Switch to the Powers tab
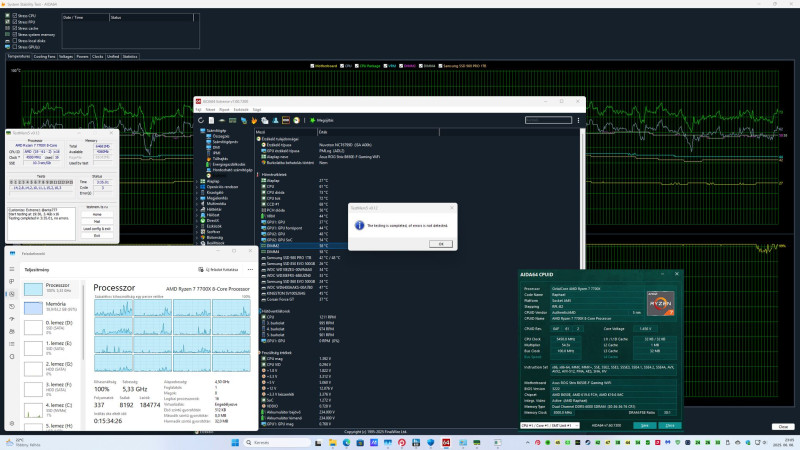 83,57
